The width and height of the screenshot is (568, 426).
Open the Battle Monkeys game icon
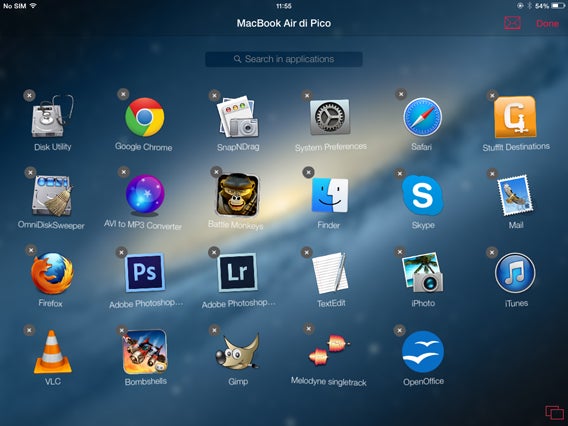(x=238, y=195)
